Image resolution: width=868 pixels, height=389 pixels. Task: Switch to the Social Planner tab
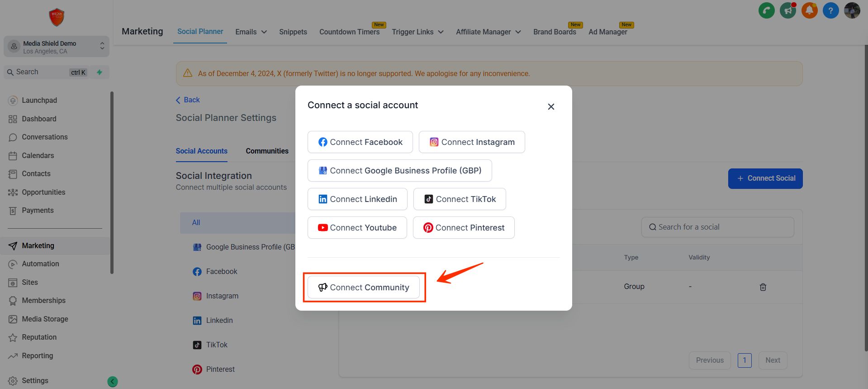[200, 32]
